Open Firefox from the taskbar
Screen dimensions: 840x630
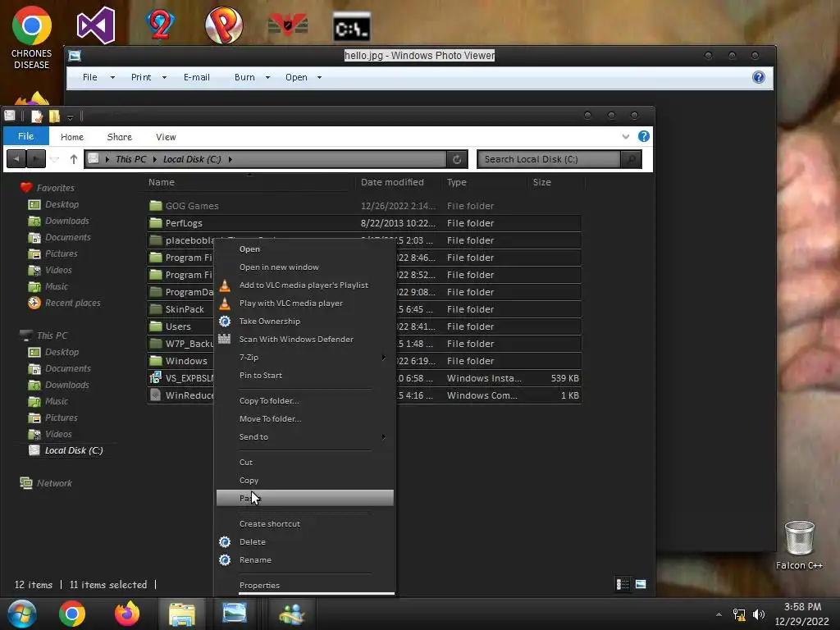[x=127, y=614]
